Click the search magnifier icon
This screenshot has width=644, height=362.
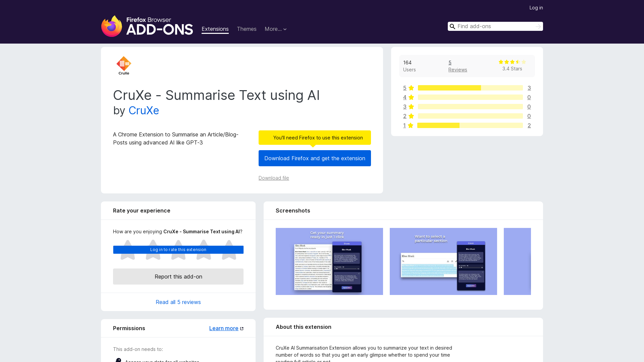(452, 26)
